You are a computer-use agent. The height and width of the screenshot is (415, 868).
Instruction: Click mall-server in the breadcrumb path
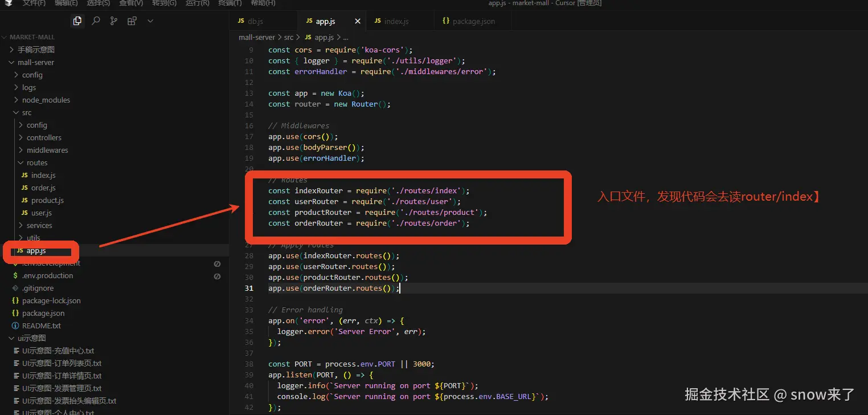[x=257, y=37]
